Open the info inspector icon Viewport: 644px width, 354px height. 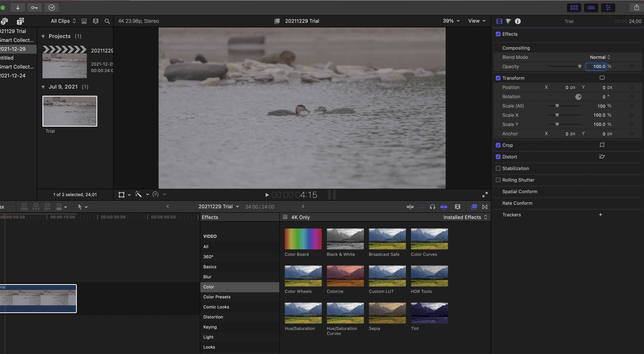pos(518,21)
